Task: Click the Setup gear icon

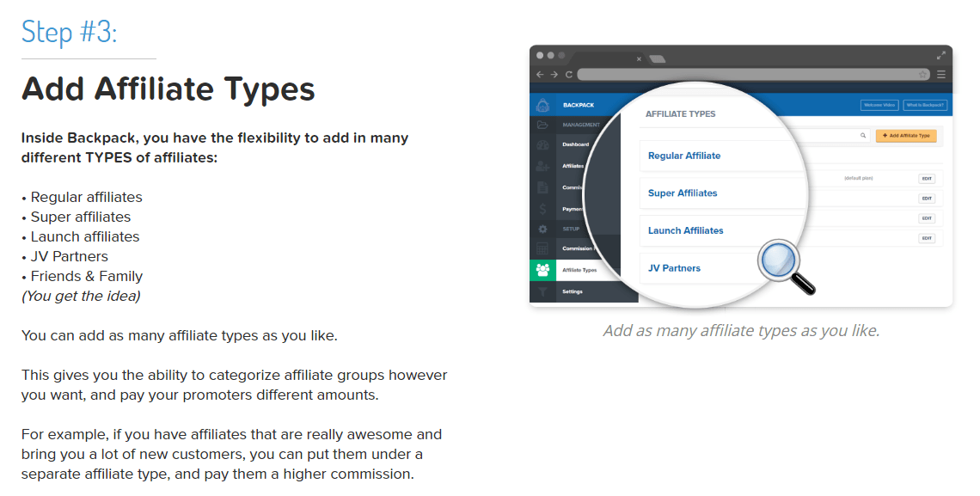Action: click(x=542, y=230)
